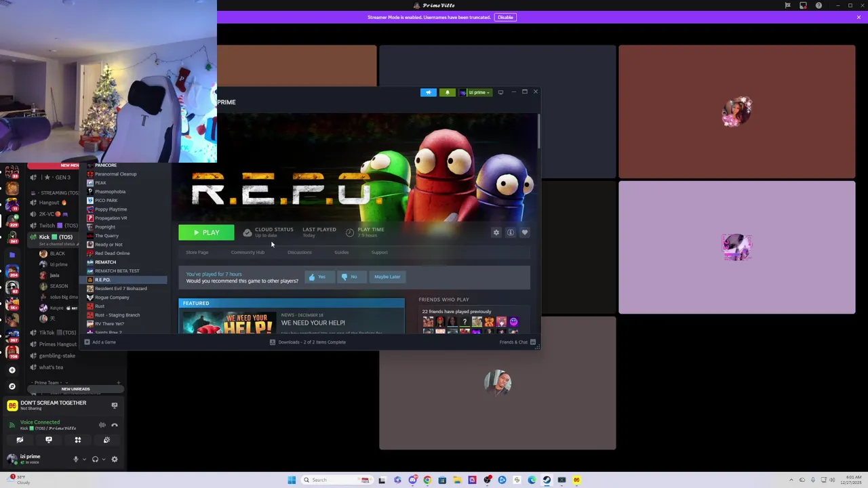868x488 pixels.
Task: Open the game info icon in Steam
Action: 511,232
